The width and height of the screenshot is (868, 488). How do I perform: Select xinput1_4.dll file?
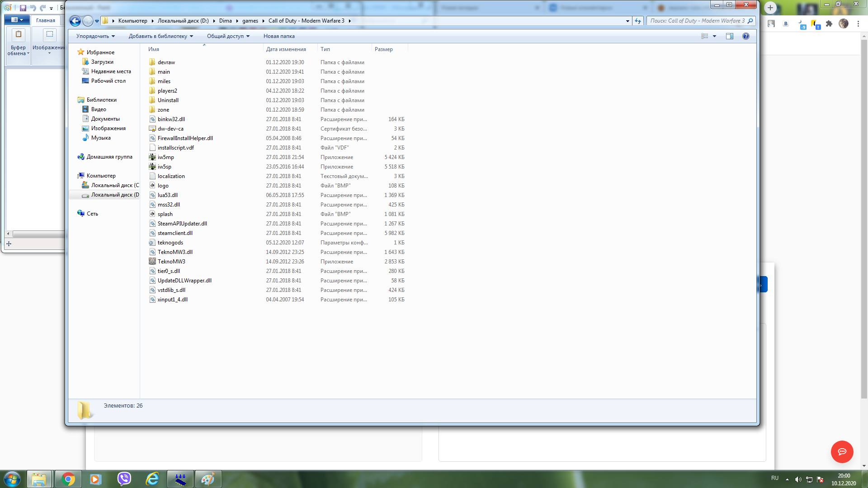click(172, 300)
